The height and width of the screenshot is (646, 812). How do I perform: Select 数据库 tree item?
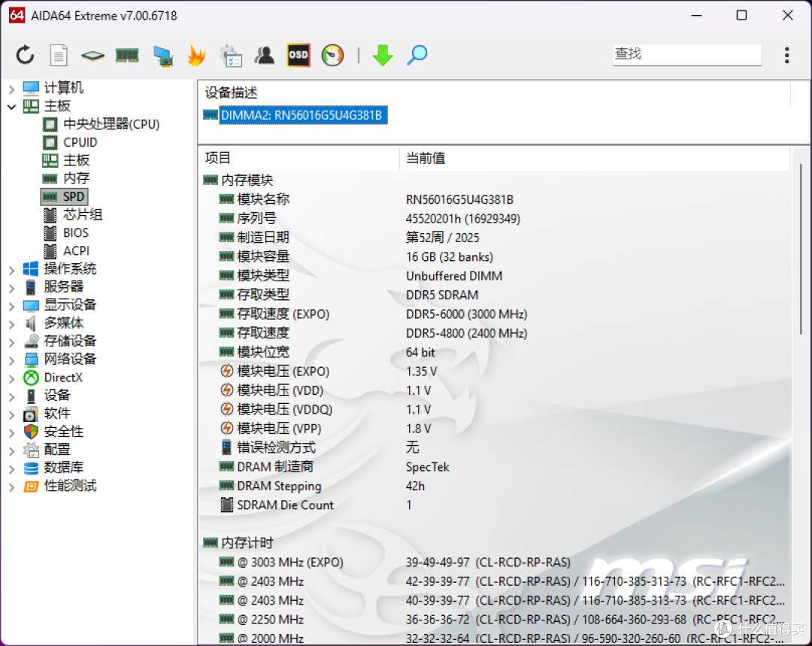53,468
